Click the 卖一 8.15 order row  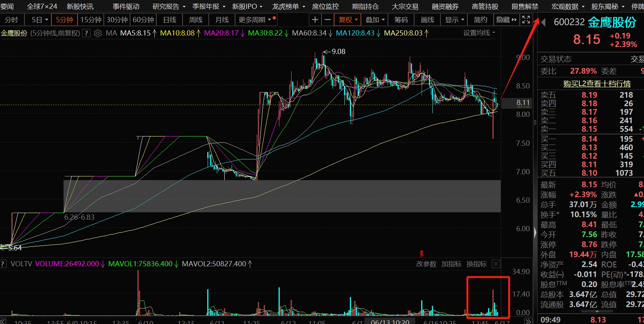pyautogui.click(x=590, y=129)
